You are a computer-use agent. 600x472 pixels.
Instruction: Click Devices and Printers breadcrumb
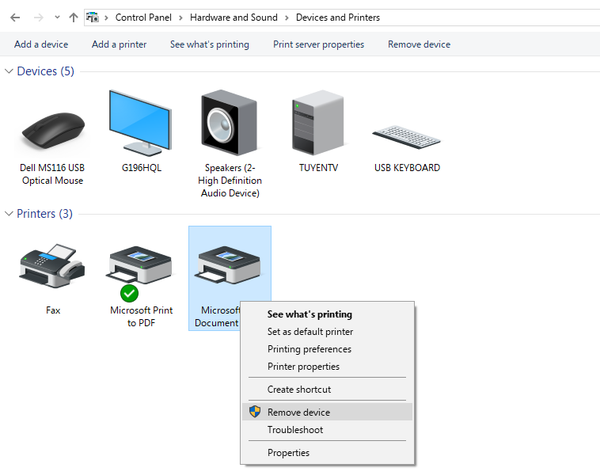(x=338, y=18)
